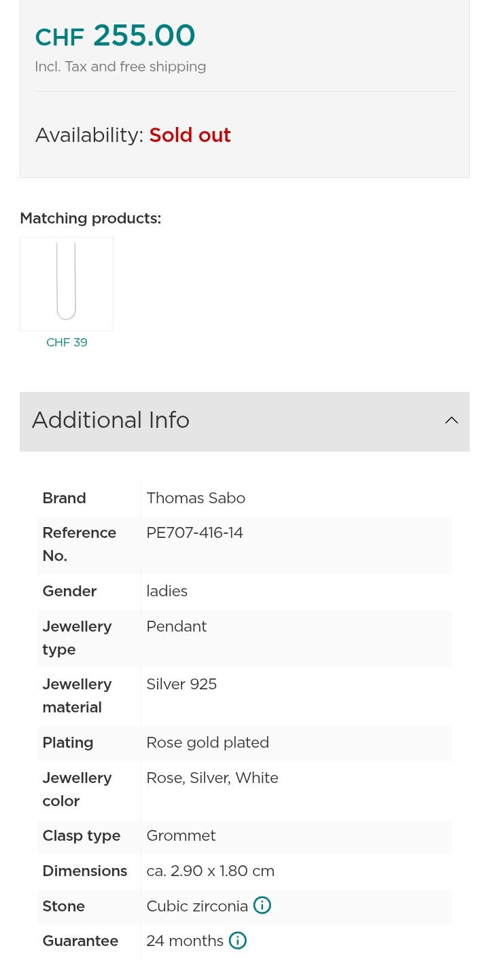Select reference number PE707-416-14
The width and height of the screenshot is (486, 980).
click(194, 532)
